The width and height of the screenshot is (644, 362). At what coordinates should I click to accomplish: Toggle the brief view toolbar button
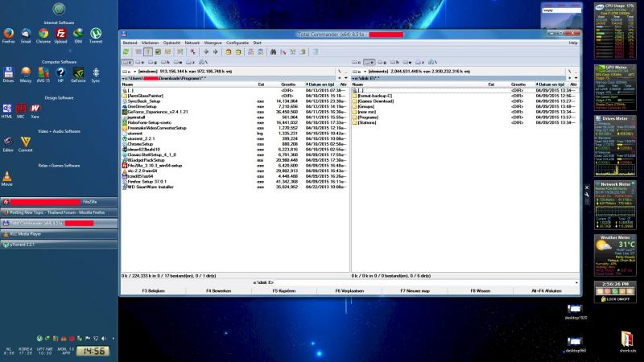(138, 52)
